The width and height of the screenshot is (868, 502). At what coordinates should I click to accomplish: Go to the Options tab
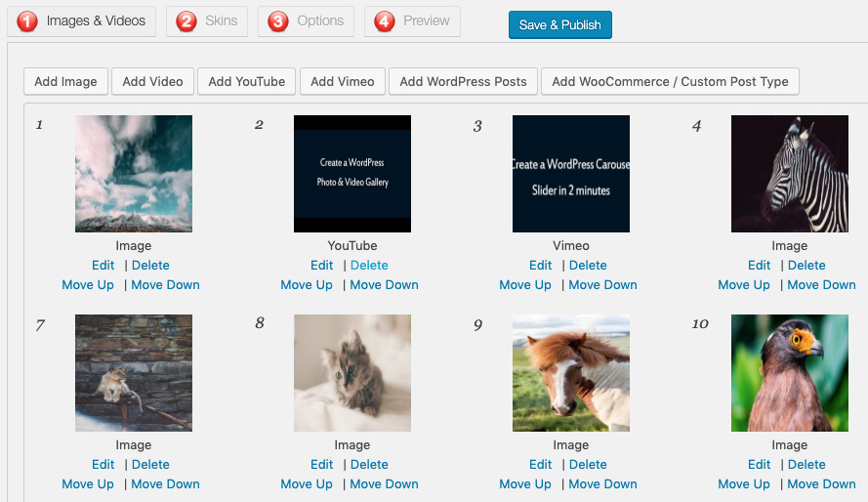306,21
